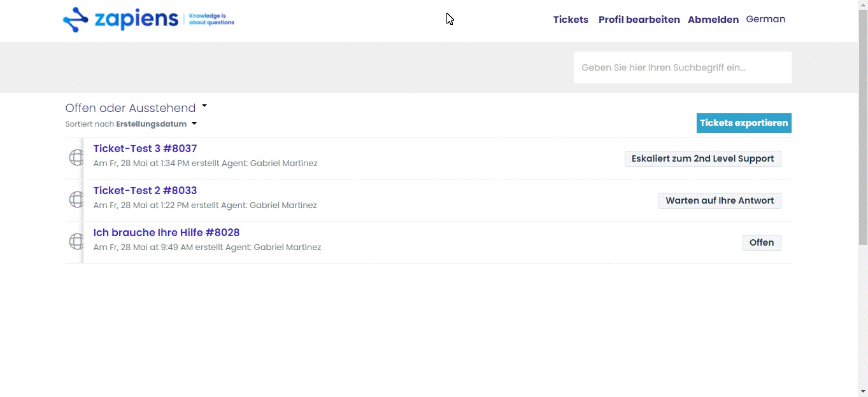Click text 'Am Fr, 28 Mai at 1:22 PM erstellt'

156,205
